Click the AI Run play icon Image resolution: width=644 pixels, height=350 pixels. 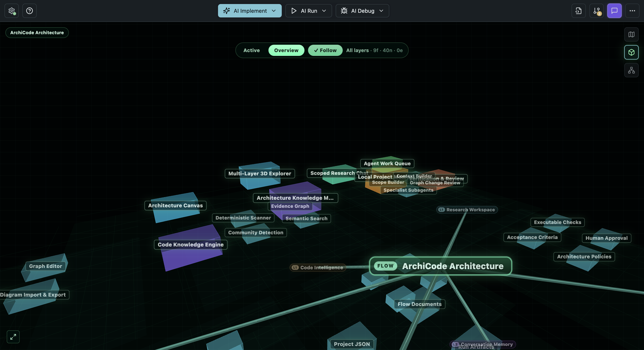[x=294, y=11]
